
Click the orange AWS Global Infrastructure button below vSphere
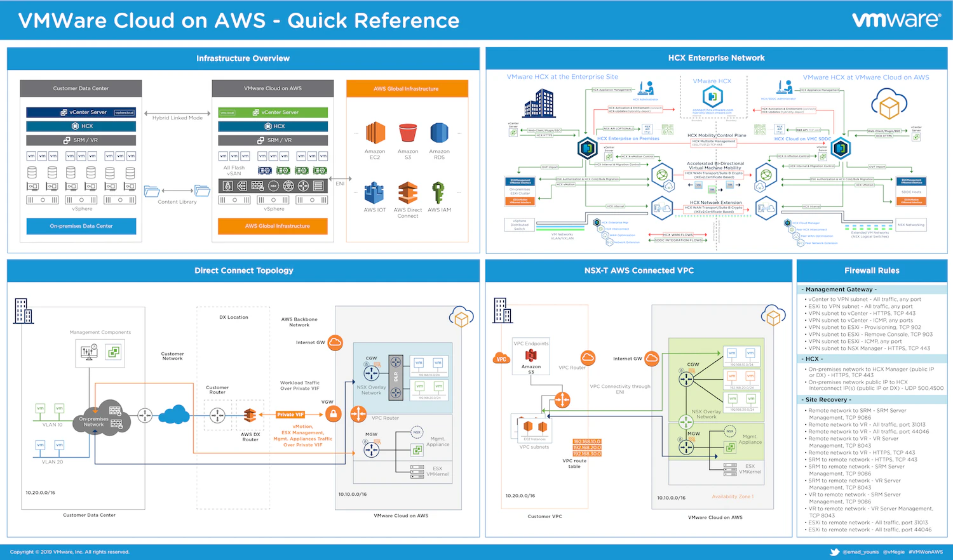tap(273, 226)
